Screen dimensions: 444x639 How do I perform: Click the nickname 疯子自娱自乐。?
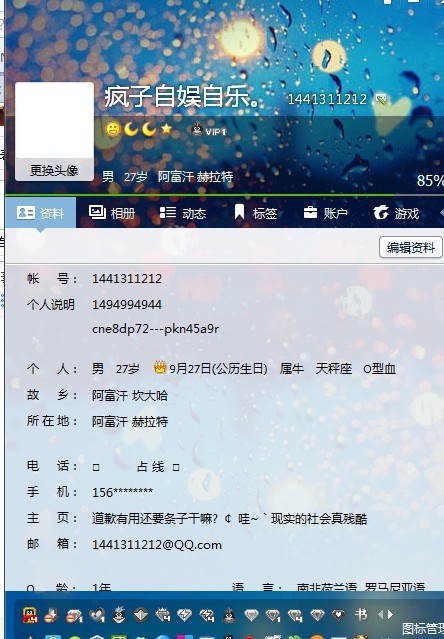point(181,97)
